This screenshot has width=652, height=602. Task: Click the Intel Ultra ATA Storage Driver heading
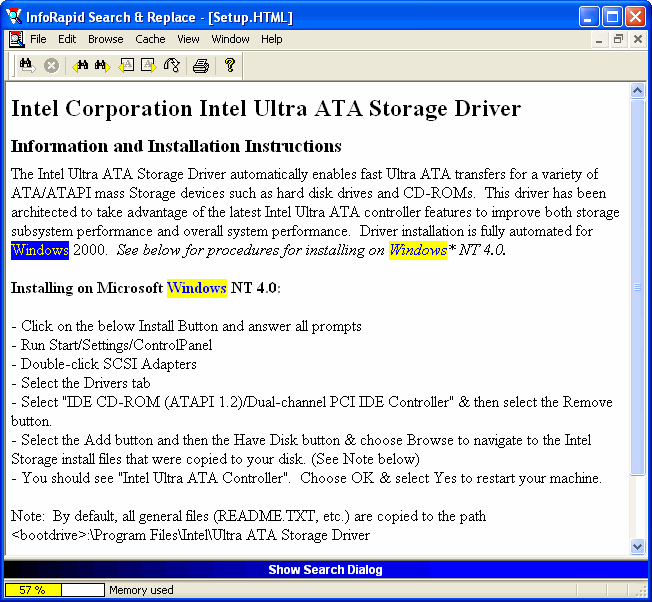[x=266, y=109]
